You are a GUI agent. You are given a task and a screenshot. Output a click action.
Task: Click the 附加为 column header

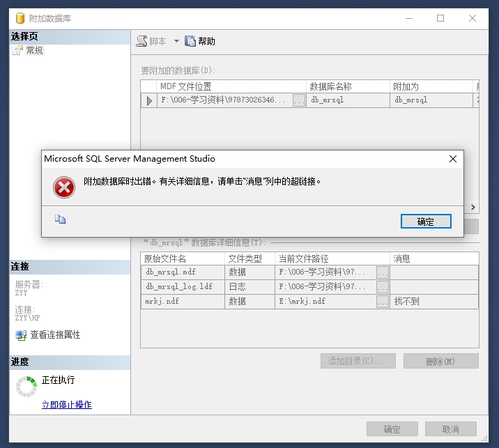point(431,86)
